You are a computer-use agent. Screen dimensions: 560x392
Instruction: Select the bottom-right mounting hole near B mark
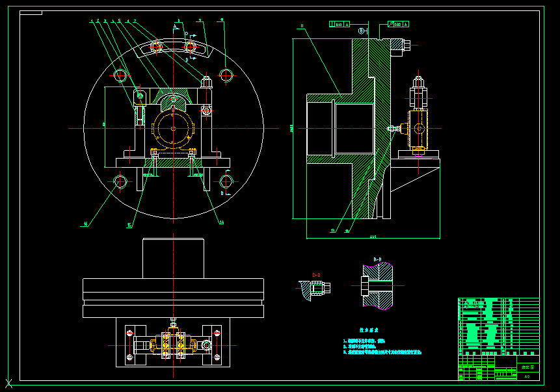point(226,182)
